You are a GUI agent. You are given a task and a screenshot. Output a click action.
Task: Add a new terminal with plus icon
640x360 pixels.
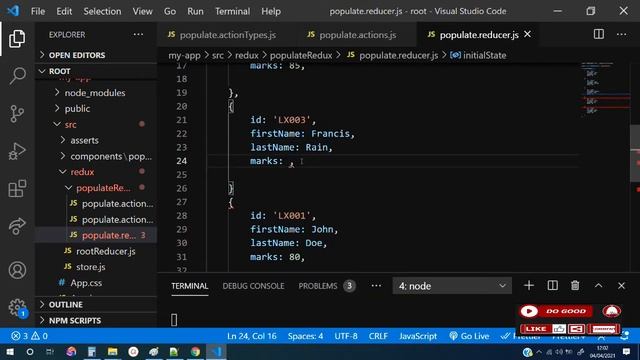pyautogui.click(x=529, y=285)
